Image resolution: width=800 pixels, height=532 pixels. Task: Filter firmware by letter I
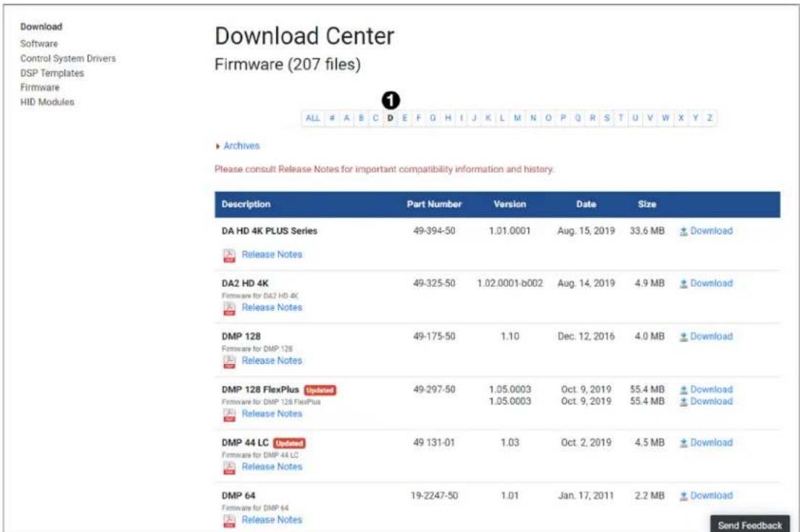pyautogui.click(x=461, y=118)
